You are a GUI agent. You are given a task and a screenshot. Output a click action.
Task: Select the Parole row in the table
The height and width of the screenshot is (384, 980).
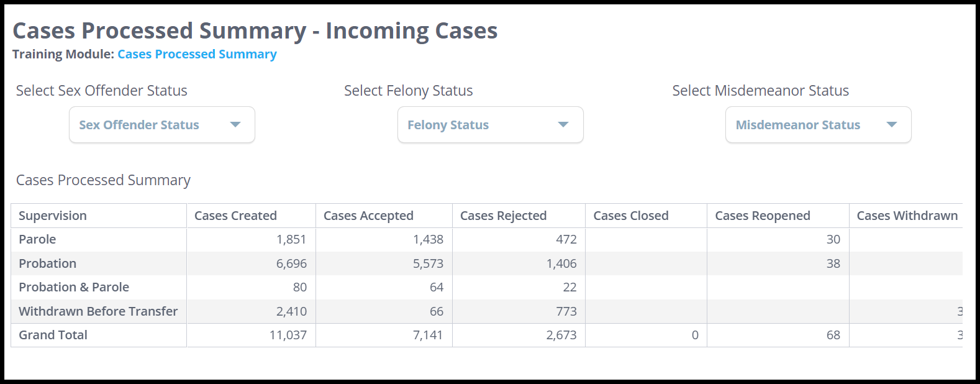click(37, 239)
